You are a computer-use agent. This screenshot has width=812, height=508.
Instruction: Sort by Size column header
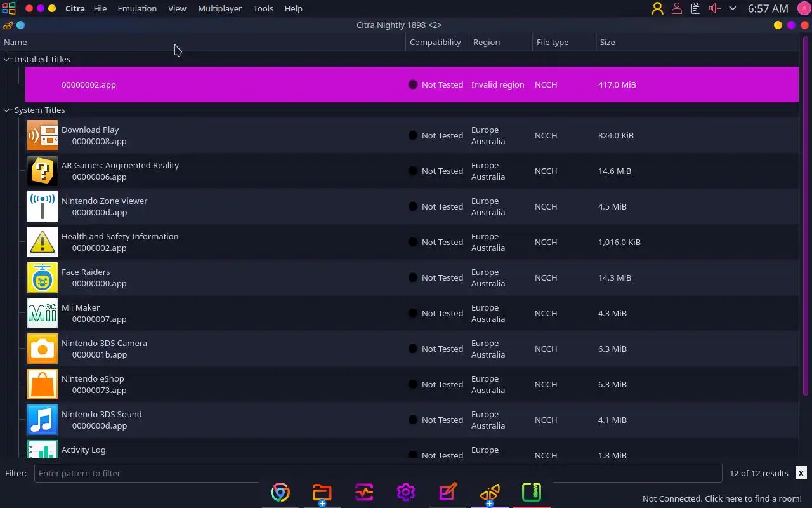click(697, 42)
